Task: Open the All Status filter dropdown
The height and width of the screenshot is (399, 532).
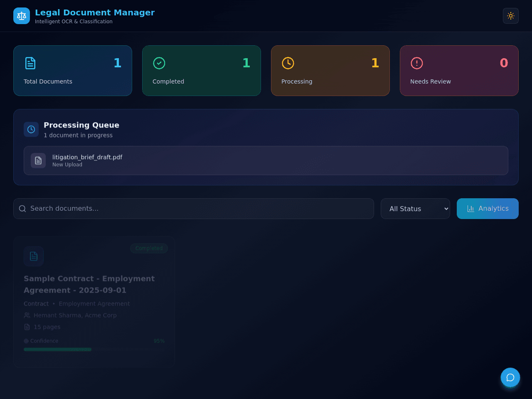Action: pyautogui.click(x=415, y=209)
